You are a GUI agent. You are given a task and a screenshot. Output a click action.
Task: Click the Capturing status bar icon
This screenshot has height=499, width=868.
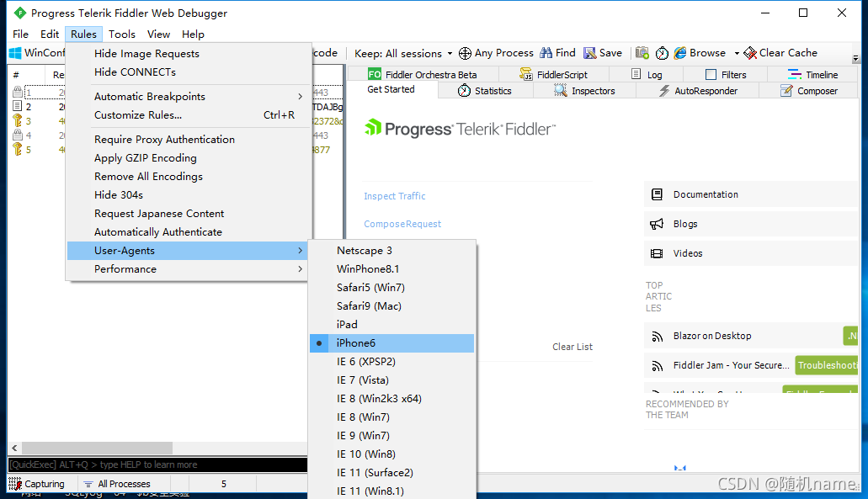pos(15,484)
